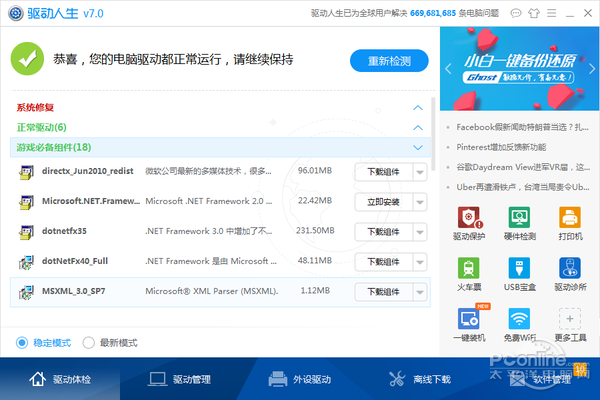Screen dimensions: 600x400
Task: Click the 231.50MB size value
Action: coord(315,230)
